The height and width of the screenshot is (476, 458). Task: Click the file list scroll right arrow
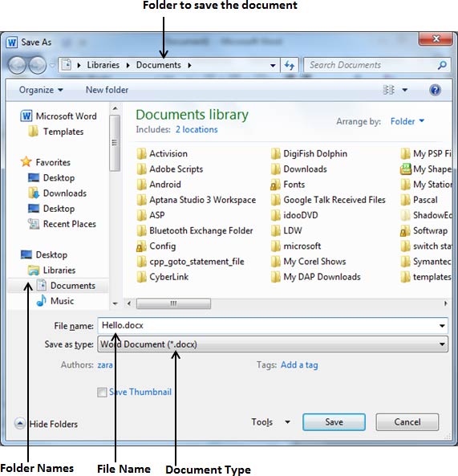click(x=445, y=303)
